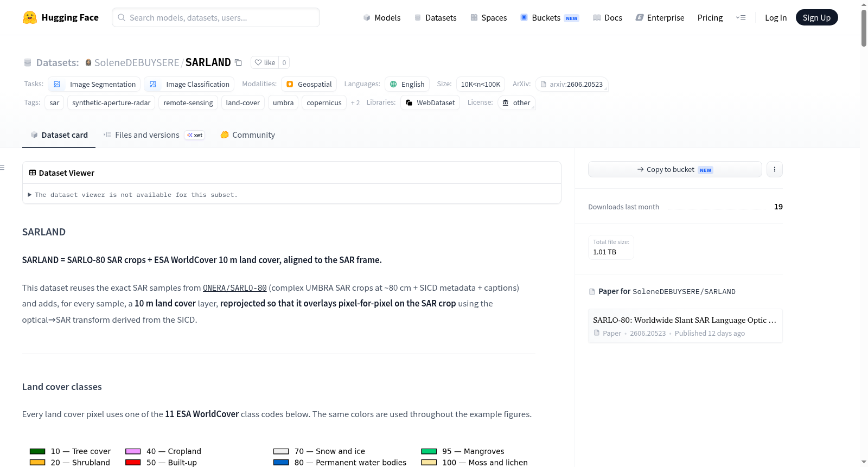
Task: Click the Downloads last month count 19
Action: point(778,207)
